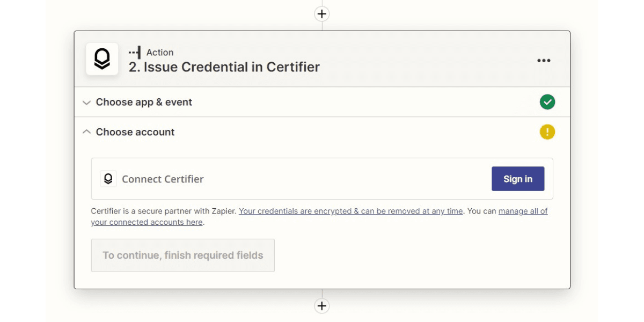The width and height of the screenshot is (644, 322).
Task: Click the large Certifier app logo in header
Action: click(102, 59)
